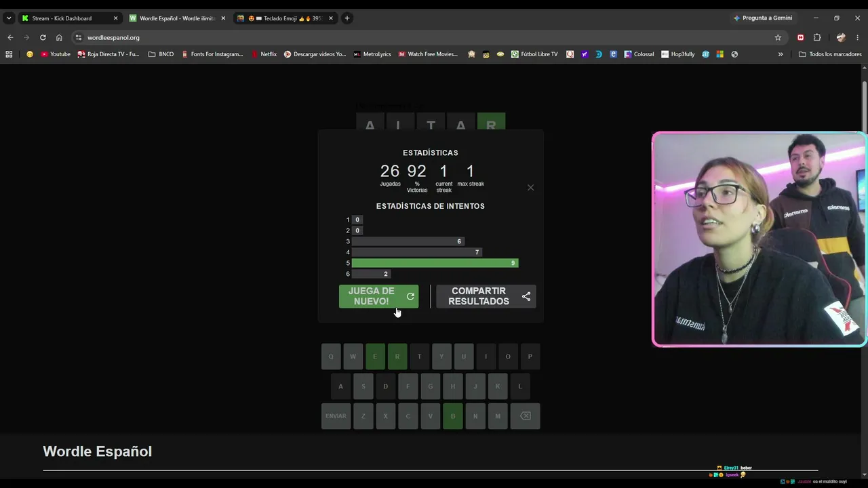Open Watch Free Movies bookmark

(x=428, y=54)
